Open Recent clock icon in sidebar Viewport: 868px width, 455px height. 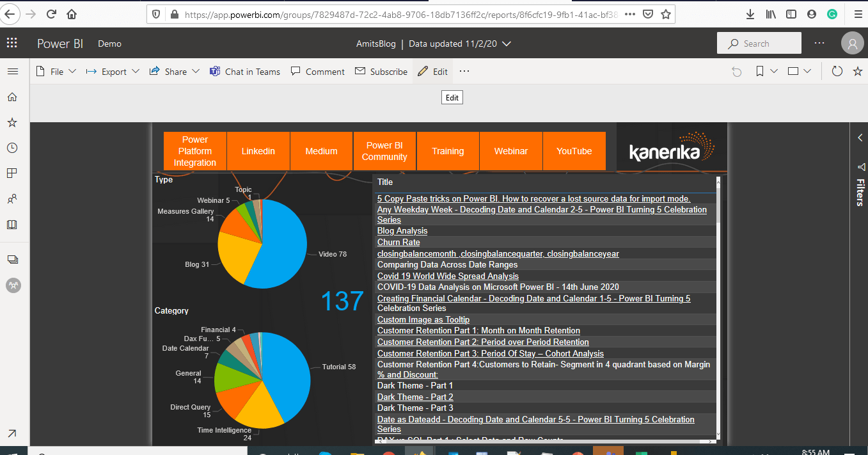coord(12,148)
